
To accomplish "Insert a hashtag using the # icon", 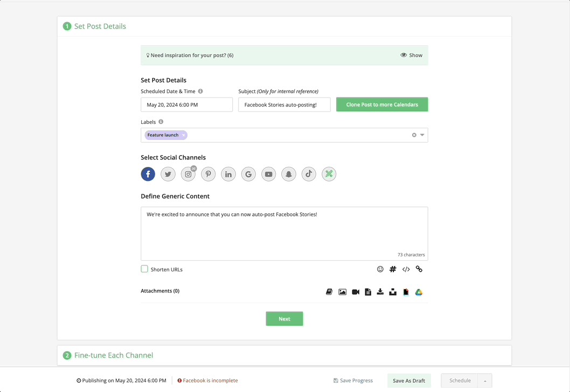I will click(x=393, y=269).
